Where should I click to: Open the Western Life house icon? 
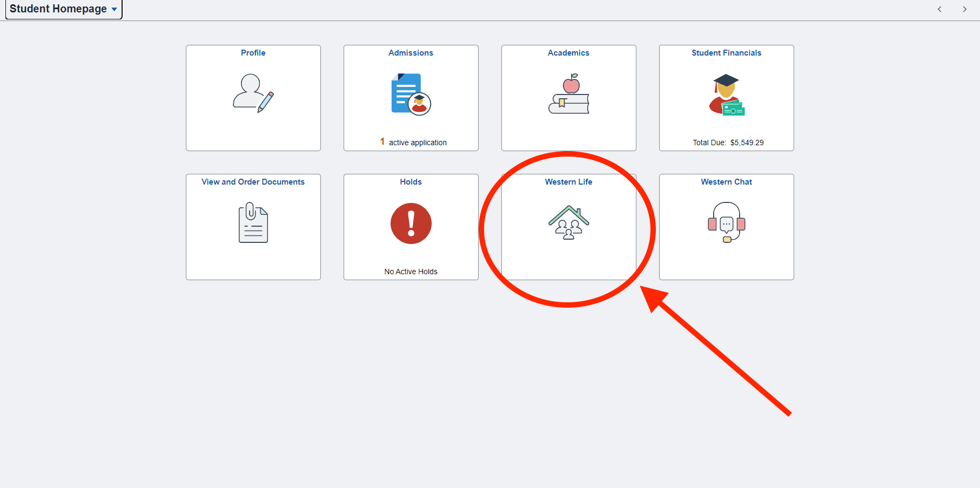[569, 222]
